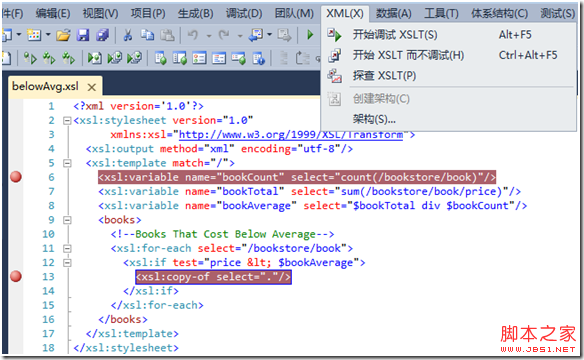
Task: Click the Open File folder icon
Action: [x=63, y=35]
